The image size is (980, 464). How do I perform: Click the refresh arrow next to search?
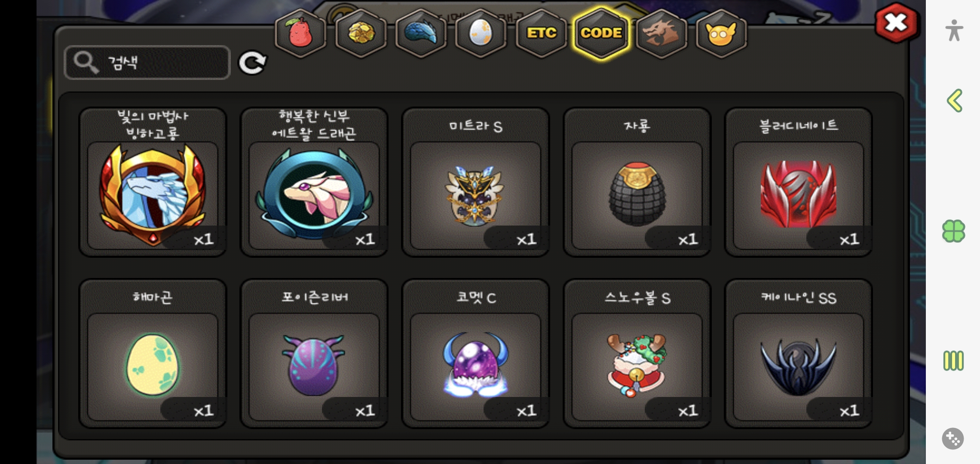tap(252, 63)
